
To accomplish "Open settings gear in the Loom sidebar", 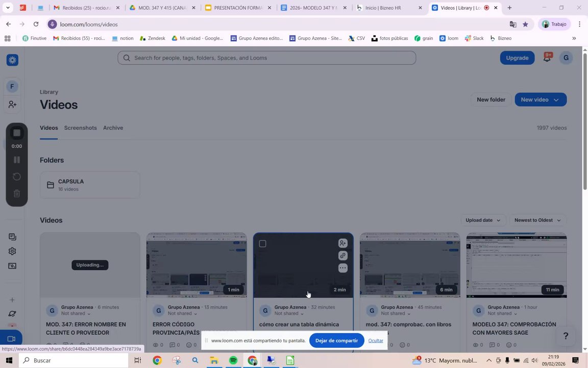I will click(x=12, y=251).
